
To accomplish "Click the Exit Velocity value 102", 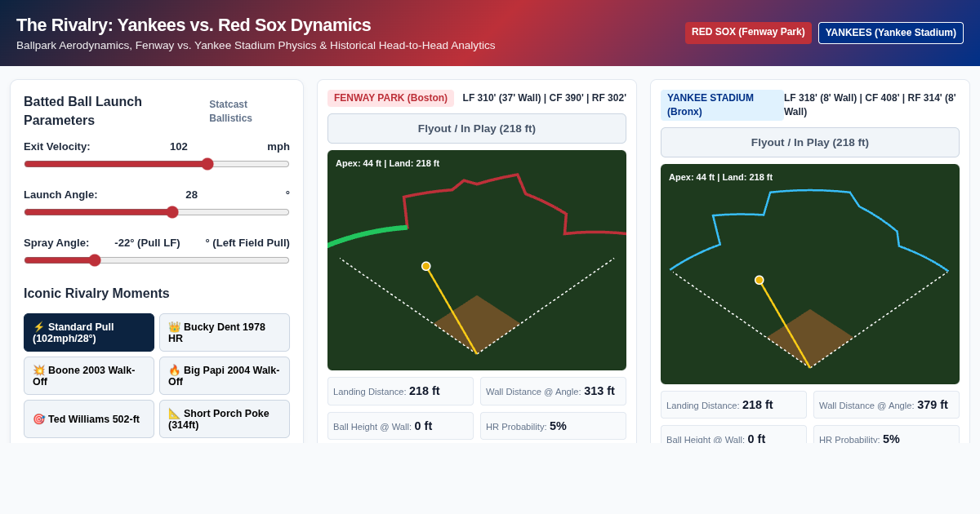I will [179, 147].
